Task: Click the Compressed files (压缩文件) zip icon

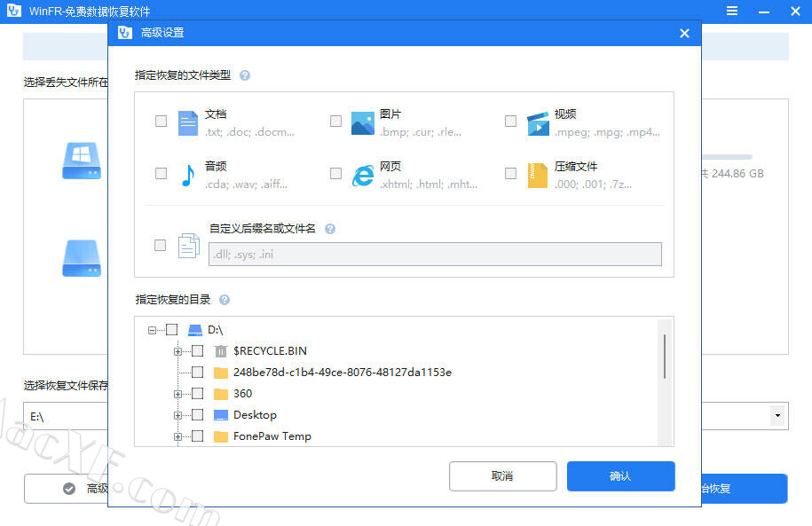Action: 538,175
